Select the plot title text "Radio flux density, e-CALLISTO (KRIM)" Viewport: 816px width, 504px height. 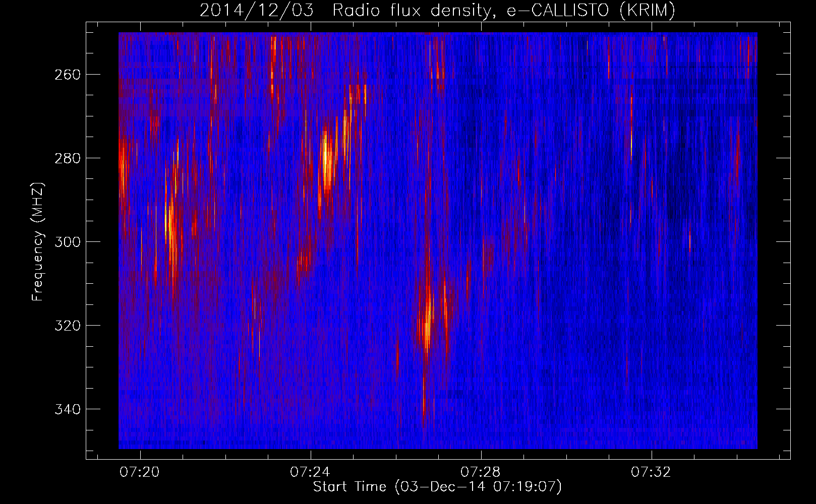[x=503, y=11]
